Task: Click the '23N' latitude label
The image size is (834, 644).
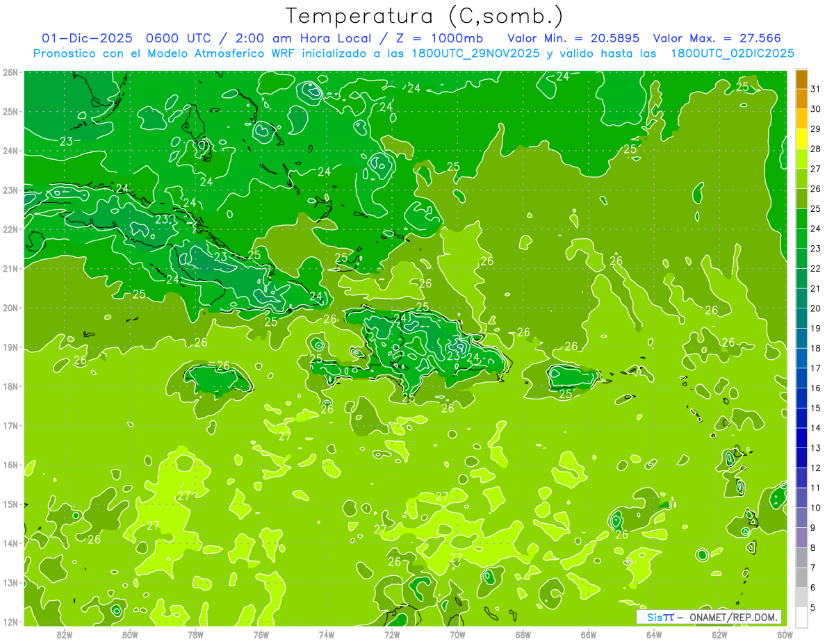Action: click(10, 190)
